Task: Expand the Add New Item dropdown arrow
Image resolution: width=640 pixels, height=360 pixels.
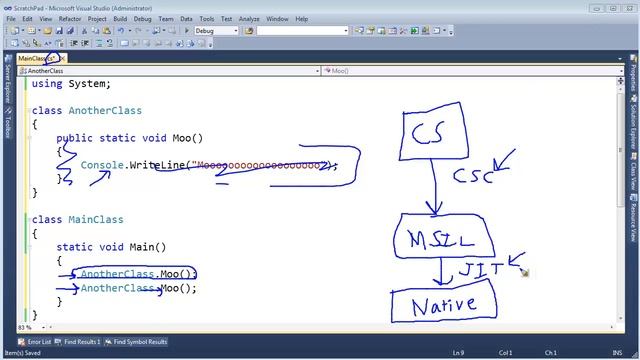Action: (39, 31)
